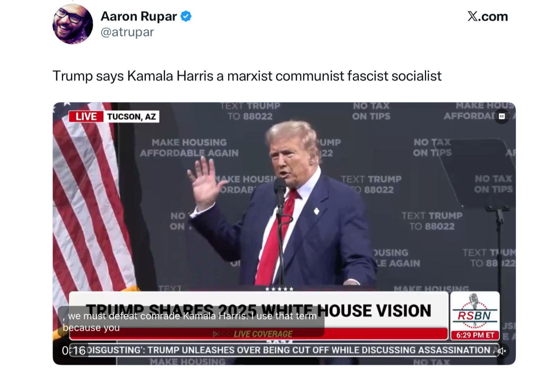The image size is (548, 392).
Task: Toggle closed captions with the CC icon
Action: point(502,116)
